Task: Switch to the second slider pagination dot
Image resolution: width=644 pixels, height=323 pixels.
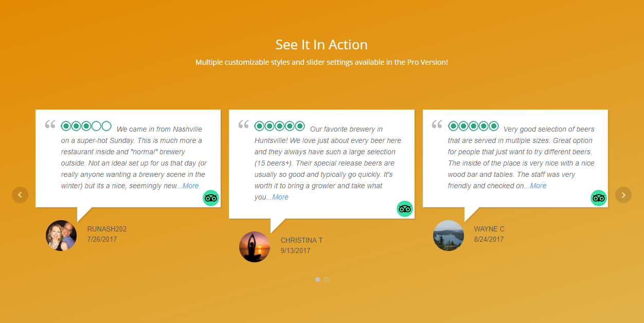Action: coord(326,279)
